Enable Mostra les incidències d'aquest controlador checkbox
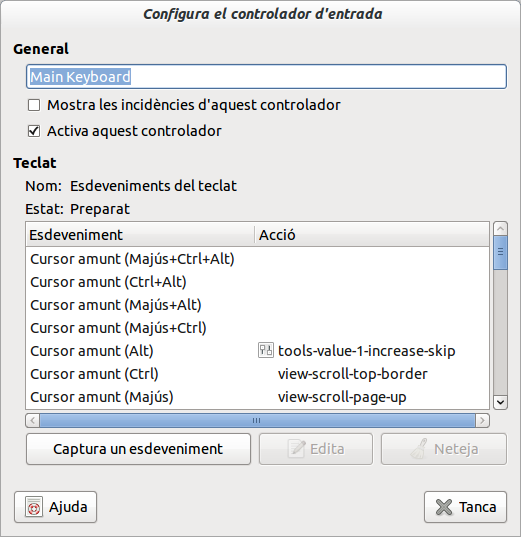Image resolution: width=521 pixels, height=537 pixels. click(x=34, y=105)
